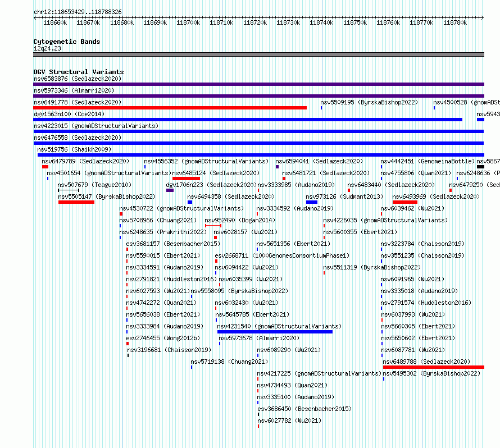500x448 pixels.
Task: Click nsv2791821 (Huddleston2016) label
Action: click(x=171, y=279)
